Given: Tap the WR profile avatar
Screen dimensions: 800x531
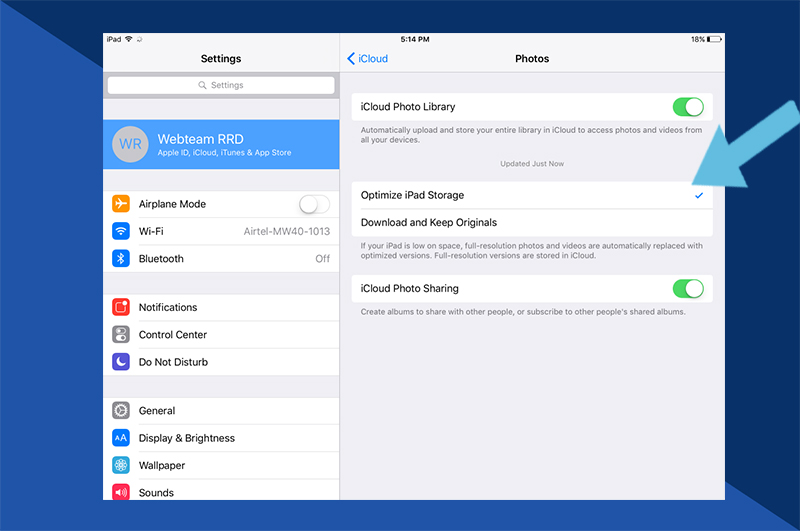Looking at the screenshot, I should click(x=130, y=144).
